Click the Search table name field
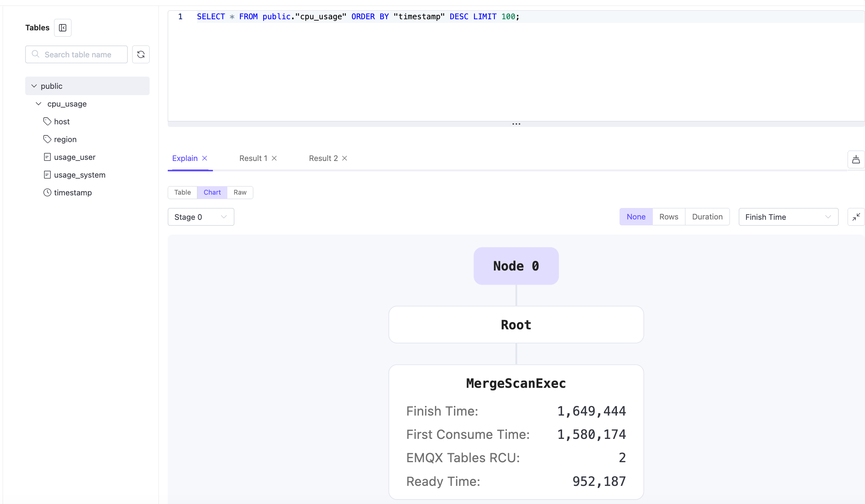The height and width of the screenshot is (504, 865). pos(78,54)
